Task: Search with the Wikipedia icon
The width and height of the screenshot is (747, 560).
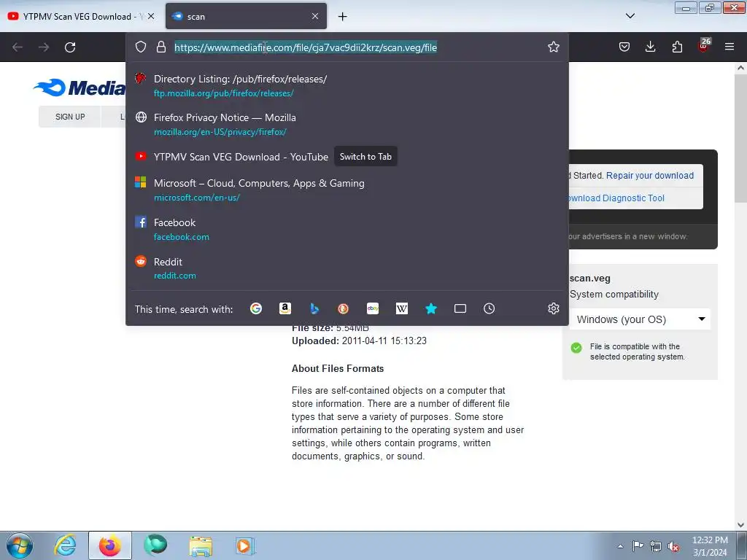Action: pos(402,308)
